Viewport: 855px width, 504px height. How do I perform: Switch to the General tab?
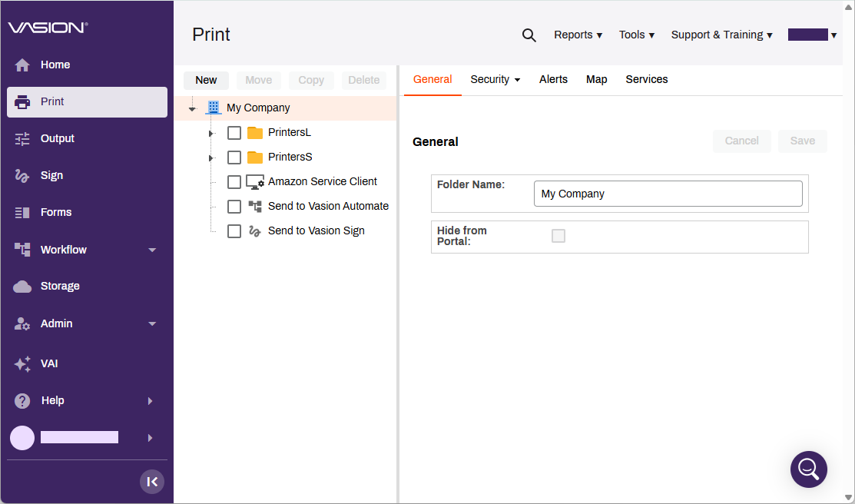coord(432,80)
